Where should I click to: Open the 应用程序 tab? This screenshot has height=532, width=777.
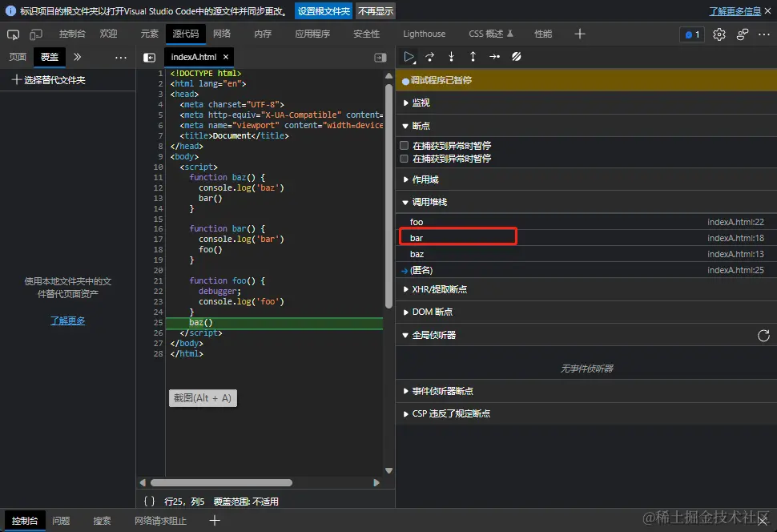312,34
